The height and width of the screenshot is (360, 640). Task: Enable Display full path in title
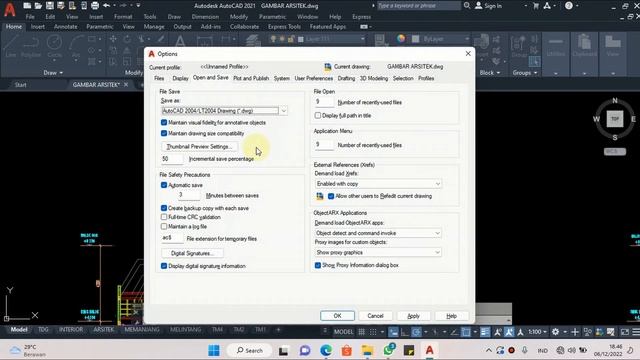(318, 116)
